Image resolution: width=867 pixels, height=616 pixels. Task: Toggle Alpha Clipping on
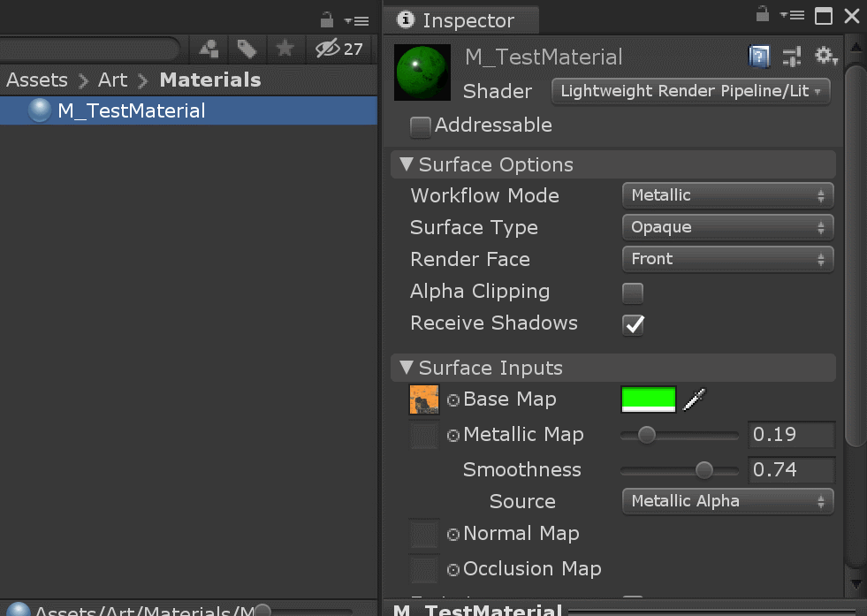pos(633,292)
